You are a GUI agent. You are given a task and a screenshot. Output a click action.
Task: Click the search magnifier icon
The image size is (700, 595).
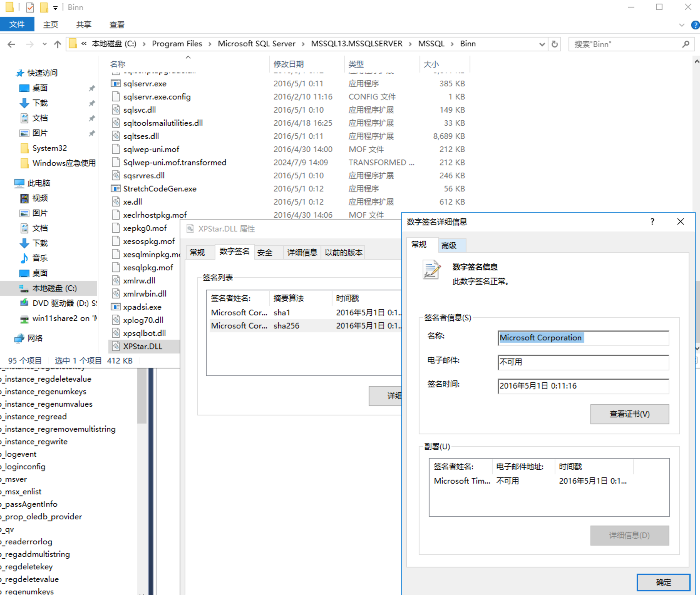(686, 44)
